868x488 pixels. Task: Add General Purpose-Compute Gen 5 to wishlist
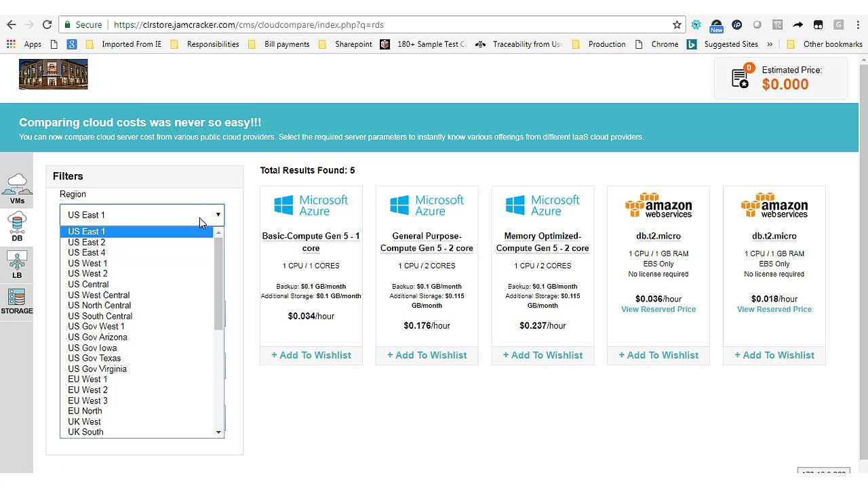coord(427,355)
